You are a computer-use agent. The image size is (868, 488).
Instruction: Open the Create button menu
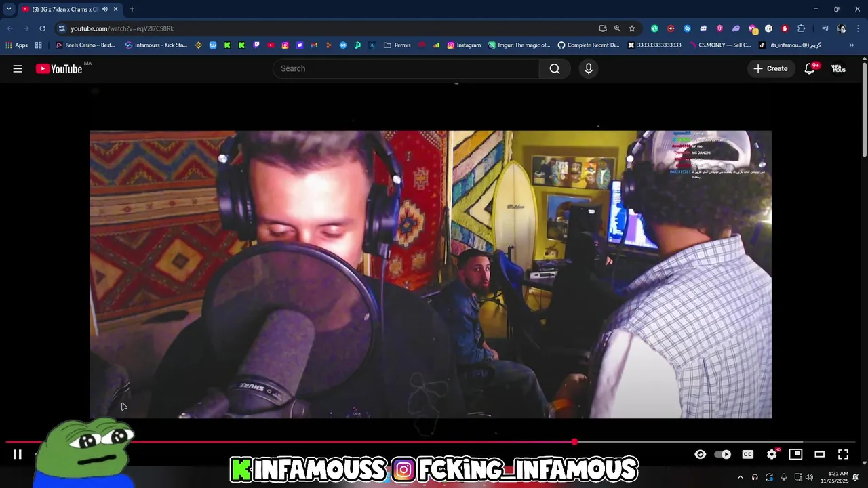(x=770, y=68)
